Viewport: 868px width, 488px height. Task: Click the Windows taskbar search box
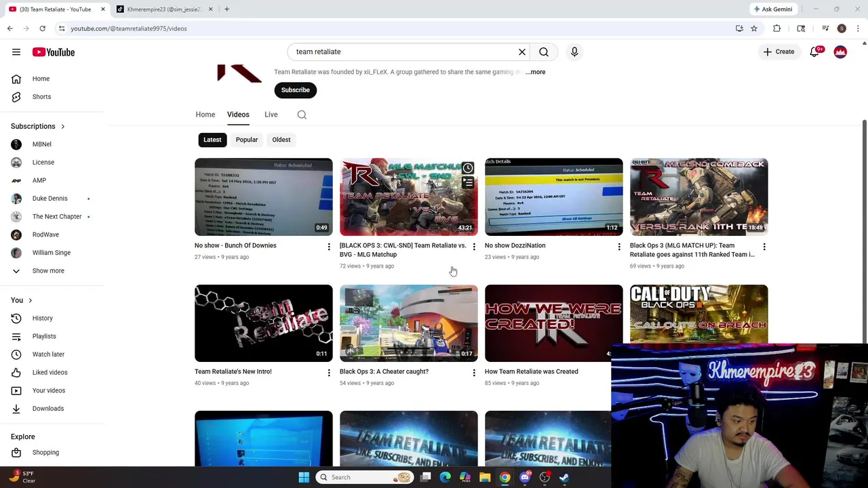pyautogui.click(x=365, y=477)
